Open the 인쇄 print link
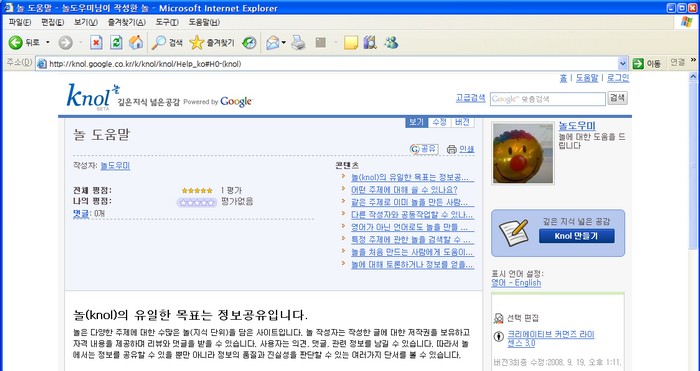Image resolution: width=700 pixels, height=371 pixels. (467, 149)
